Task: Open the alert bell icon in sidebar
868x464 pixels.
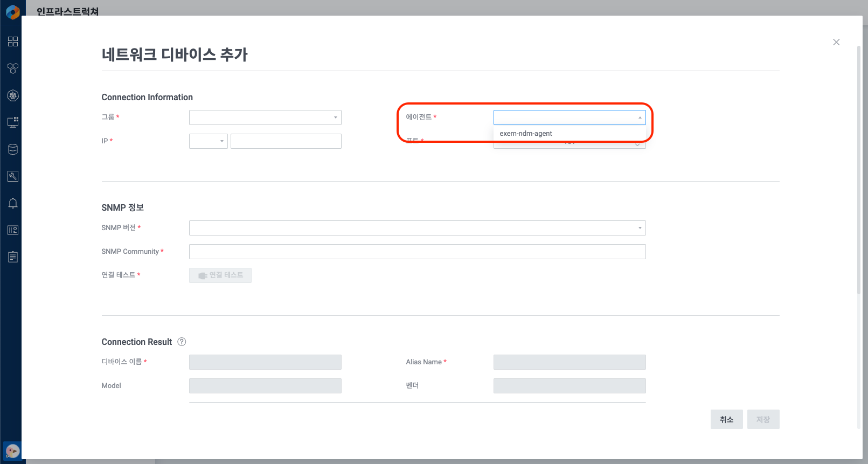Action: [x=13, y=203]
